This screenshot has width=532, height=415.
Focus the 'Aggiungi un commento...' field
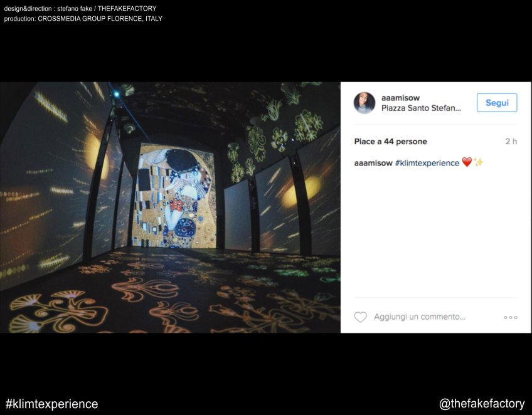point(419,317)
